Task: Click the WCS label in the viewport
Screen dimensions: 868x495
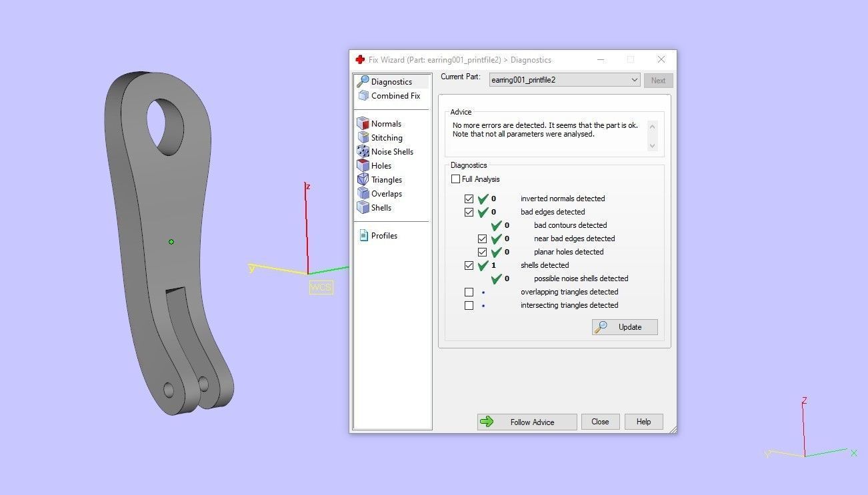Action: pos(321,287)
